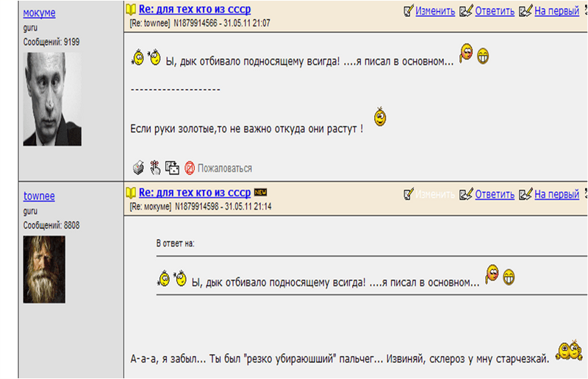Image resolution: width=588 pixels, height=379 pixels.
Task: Click На первый link in мокуме's post
Action: tap(556, 11)
